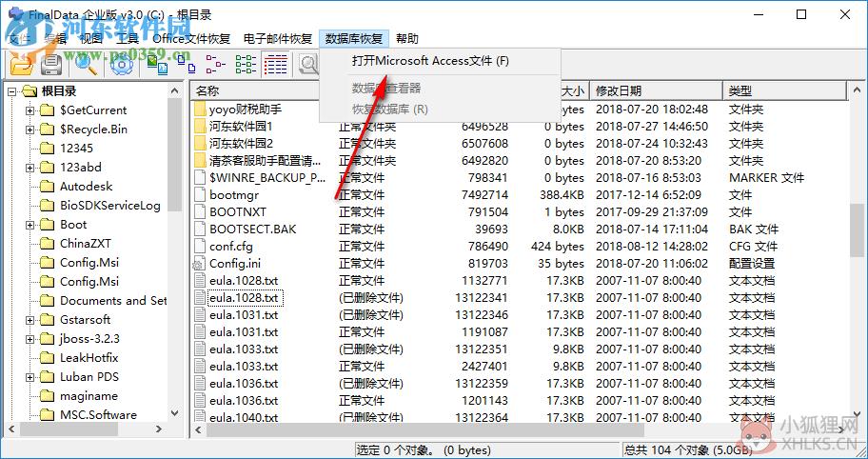Select the green grid list view icon
Viewport: 868px width, 459px height.
point(246,64)
